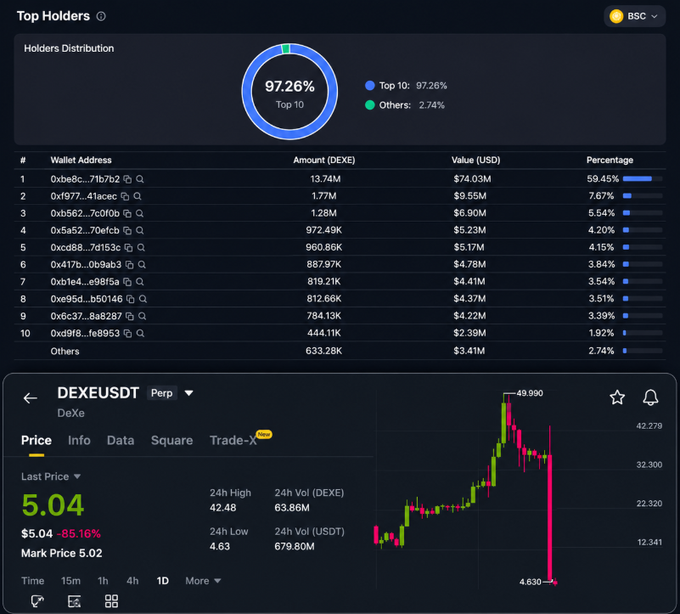Viewport: 680px width, 614px height.
Task: Search wallet address 0xf977...41acec
Action: coord(137,196)
